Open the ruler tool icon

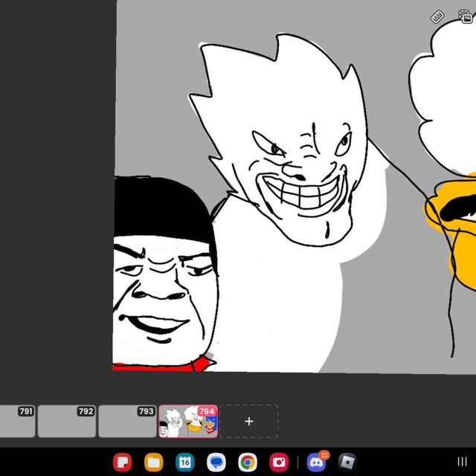coord(437,16)
